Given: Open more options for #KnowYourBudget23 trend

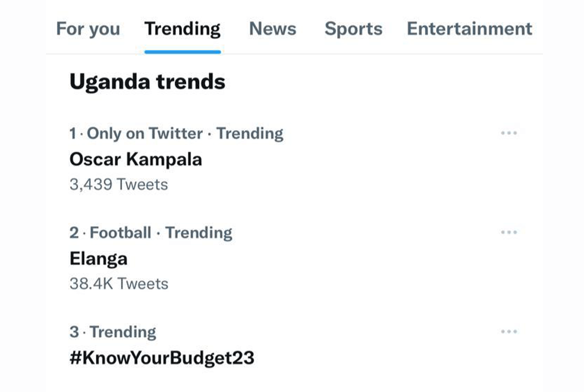Looking at the screenshot, I should [x=509, y=332].
